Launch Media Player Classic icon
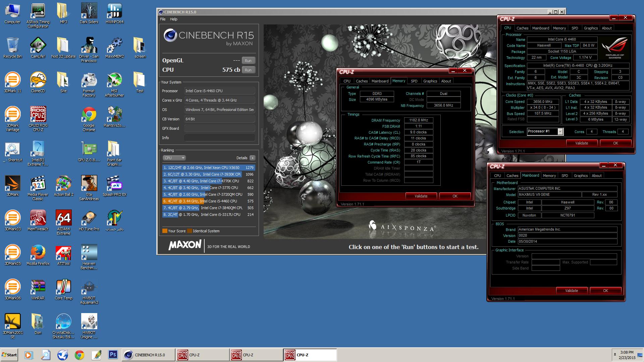Screen dimensions: 644x362 click(38, 188)
